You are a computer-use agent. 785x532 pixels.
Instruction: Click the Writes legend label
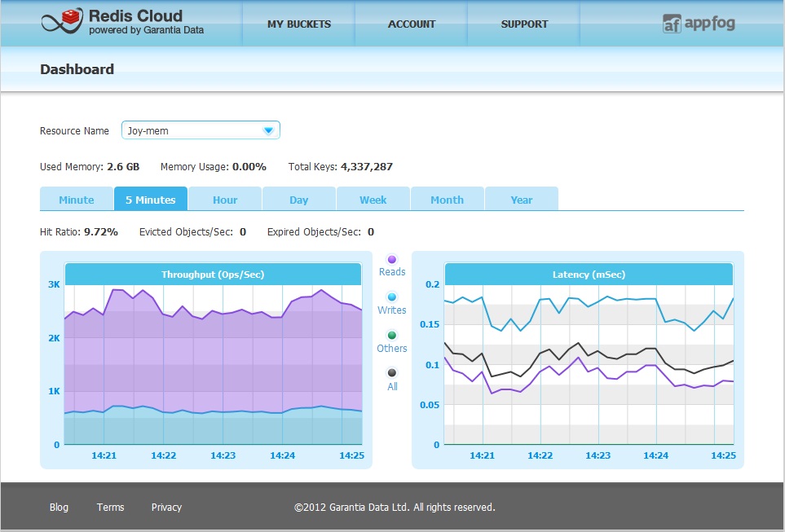pos(392,310)
